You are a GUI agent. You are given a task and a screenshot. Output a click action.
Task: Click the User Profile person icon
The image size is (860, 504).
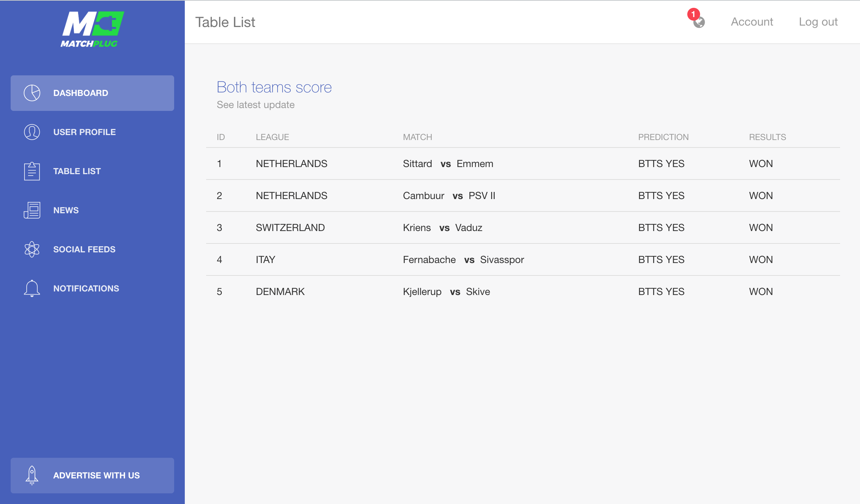(x=32, y=132)
